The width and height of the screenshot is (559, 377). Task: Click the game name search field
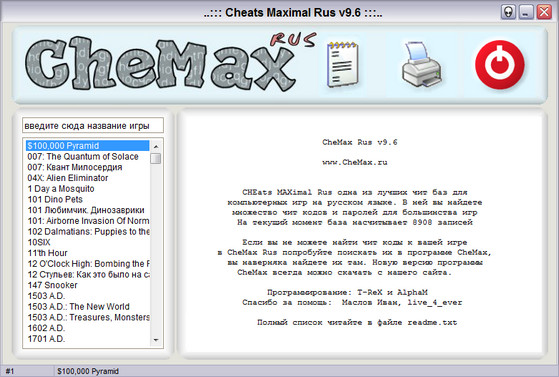pyautogui.click(x=93, y=126)
